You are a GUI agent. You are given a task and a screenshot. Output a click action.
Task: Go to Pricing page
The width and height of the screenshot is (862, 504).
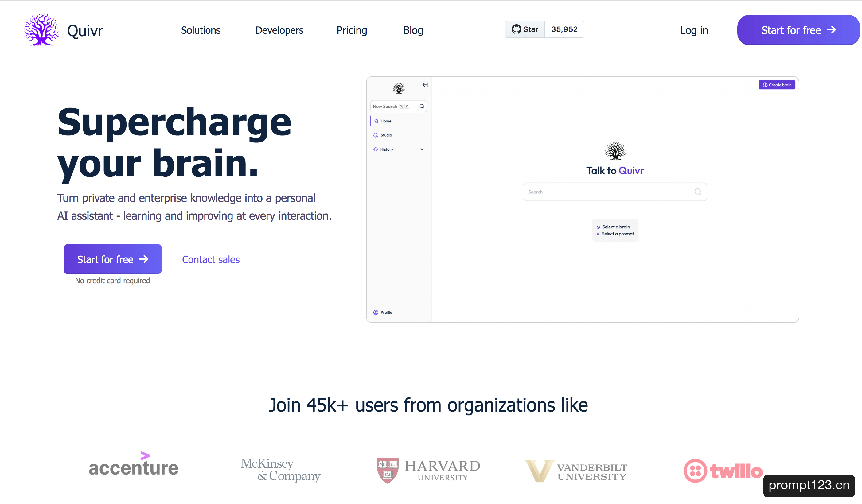(352, 30)
